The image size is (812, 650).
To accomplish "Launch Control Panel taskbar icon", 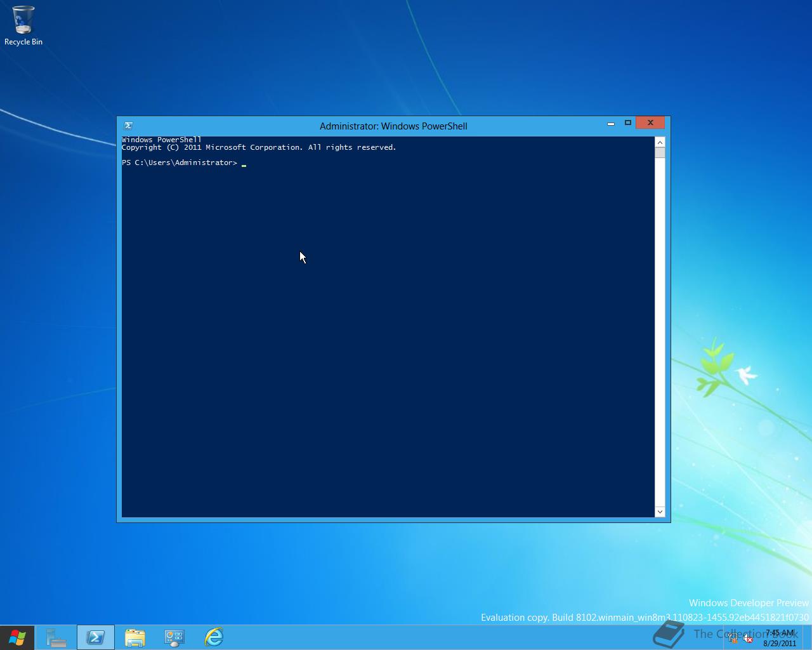I will 174,637.
